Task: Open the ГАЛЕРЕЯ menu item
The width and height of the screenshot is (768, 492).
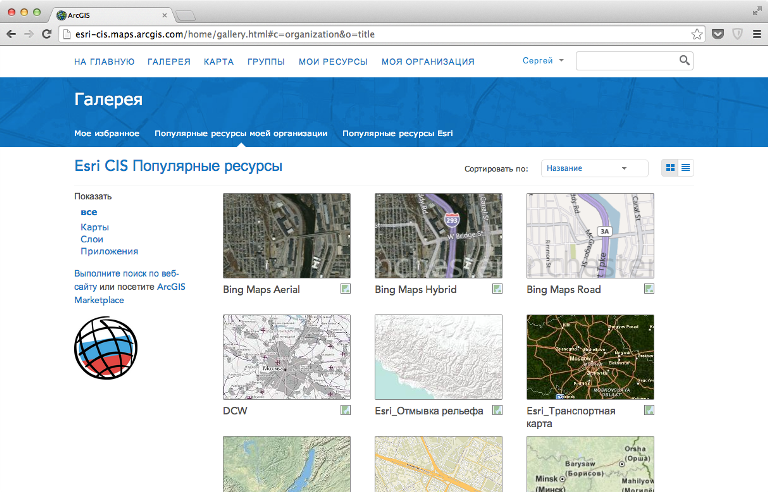Action: click(169, 62)
